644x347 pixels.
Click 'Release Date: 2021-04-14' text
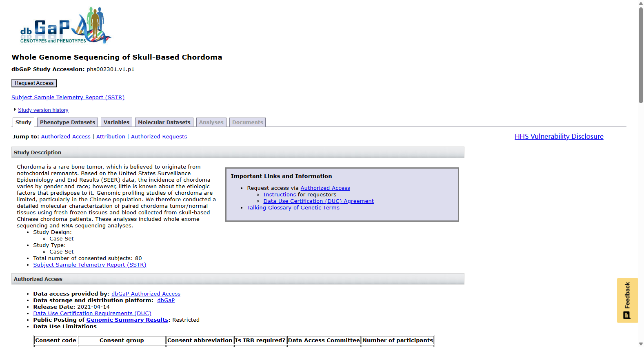coord(71,307)
